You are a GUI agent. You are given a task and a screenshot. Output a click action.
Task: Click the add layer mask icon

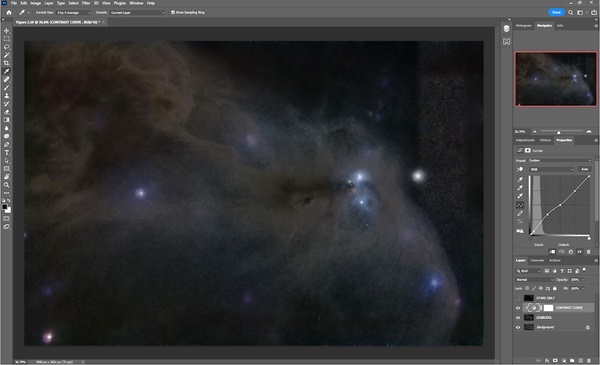[x=555, y=360]
